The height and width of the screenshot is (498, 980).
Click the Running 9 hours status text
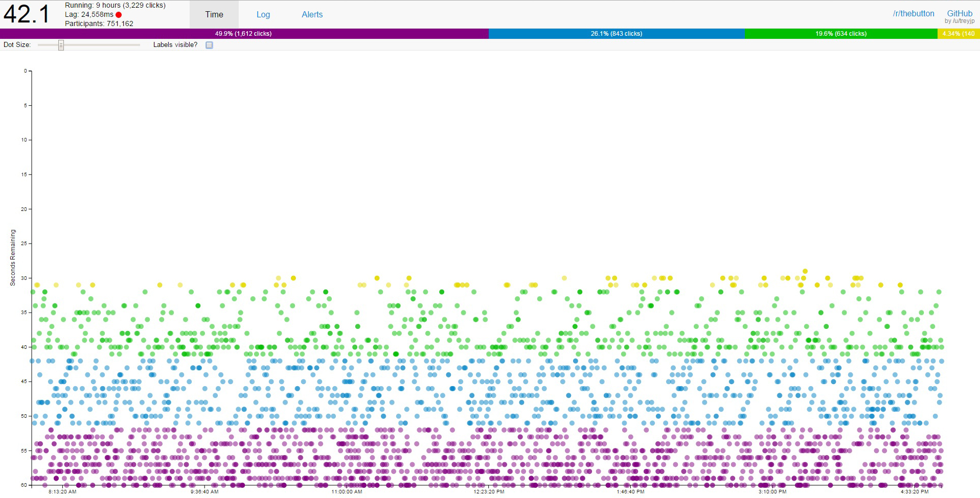115,5
